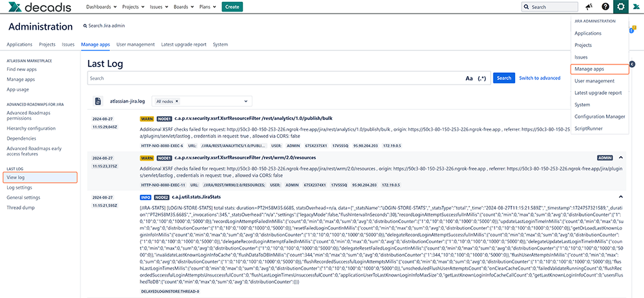Open the help question mark icon
Image resolution: width=644 pixels, height=298 pixels.
tap(605, 7)
